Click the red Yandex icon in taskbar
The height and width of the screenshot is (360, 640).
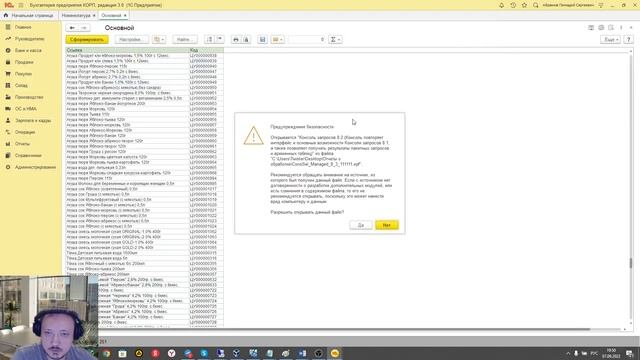pyautogui.click(x=156, y=353)
